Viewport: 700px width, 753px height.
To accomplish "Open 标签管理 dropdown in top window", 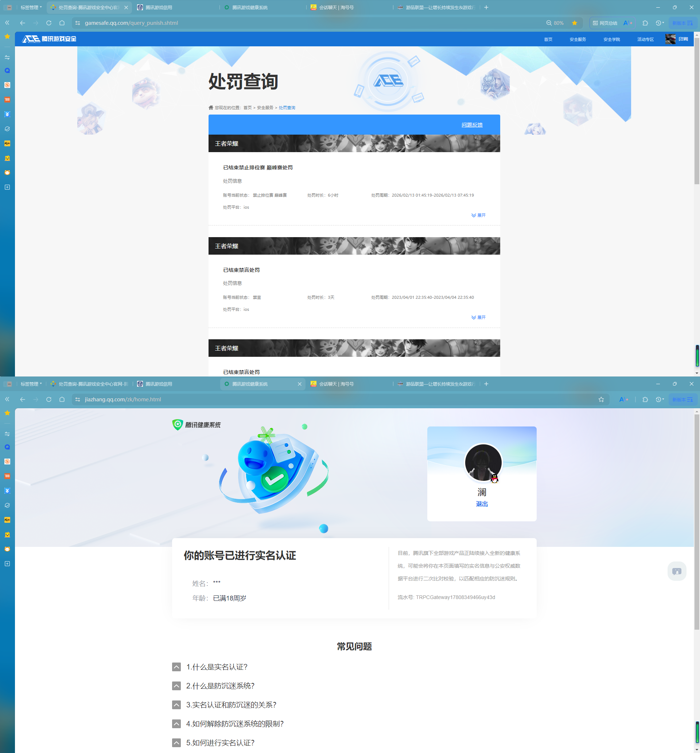I will coord(31,7).
